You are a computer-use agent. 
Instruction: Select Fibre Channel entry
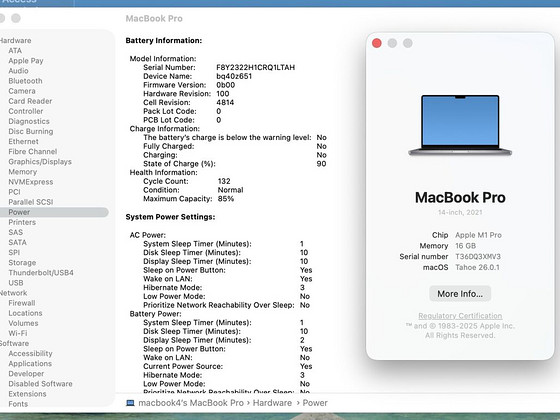(x=32, y=151)
